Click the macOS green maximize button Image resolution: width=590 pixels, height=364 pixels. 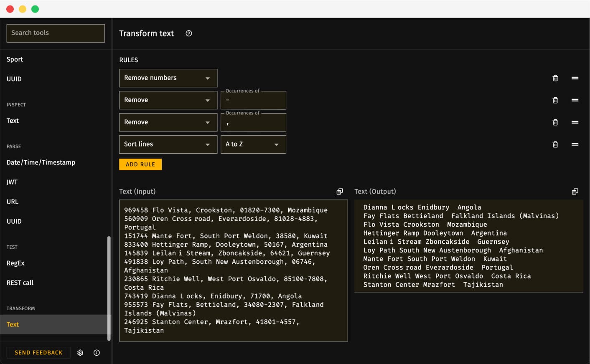click(35, 9)
